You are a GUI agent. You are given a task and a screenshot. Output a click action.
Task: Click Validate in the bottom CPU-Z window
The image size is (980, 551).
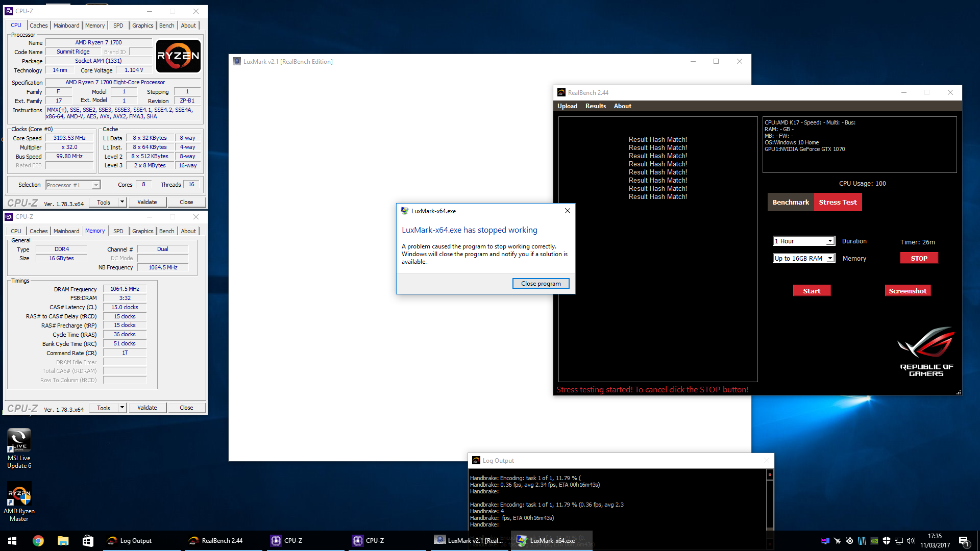(x=147, y=408)
